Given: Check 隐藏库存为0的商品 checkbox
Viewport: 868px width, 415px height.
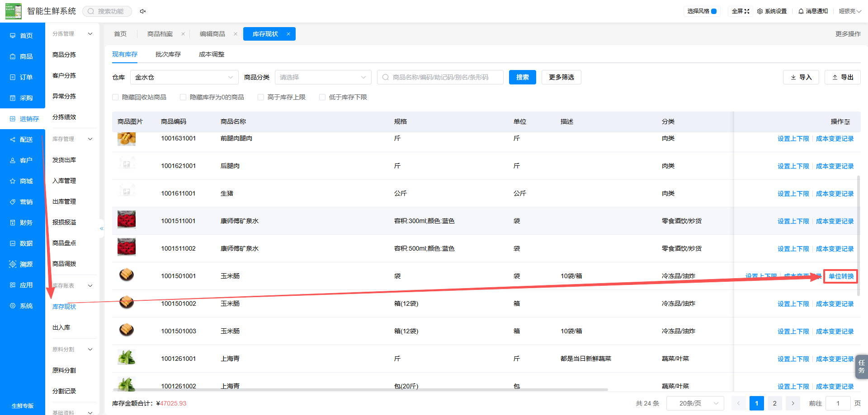Looking at the screenshot, I should coord(183,97).
